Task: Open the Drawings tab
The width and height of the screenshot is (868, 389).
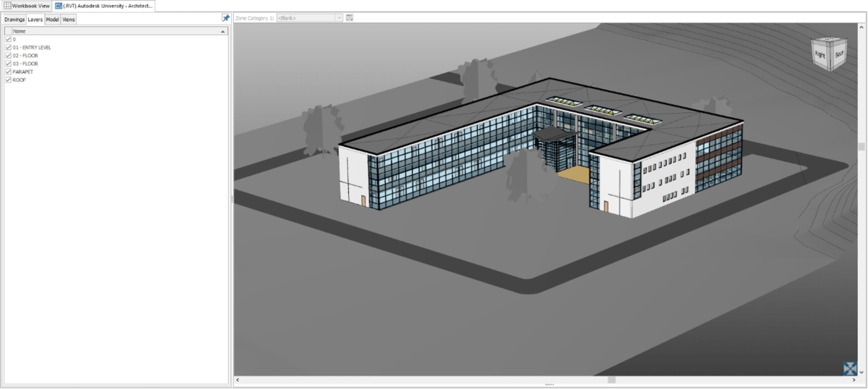Action: tap(14, 19)
